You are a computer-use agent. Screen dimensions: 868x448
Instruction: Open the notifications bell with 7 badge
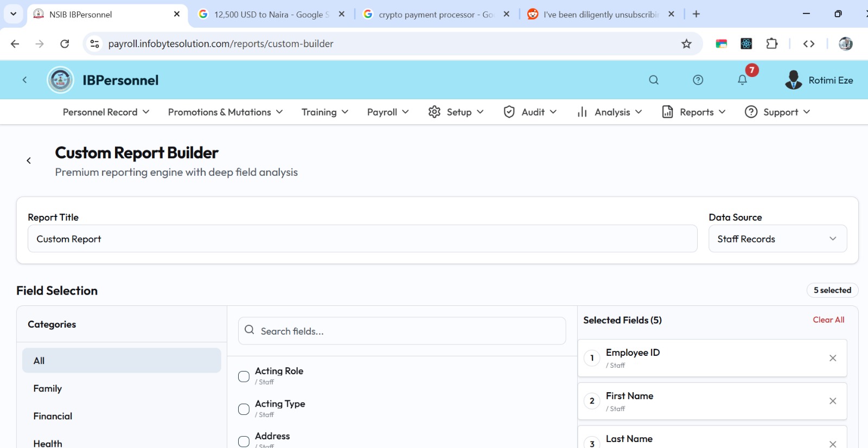tap(742, 80)
